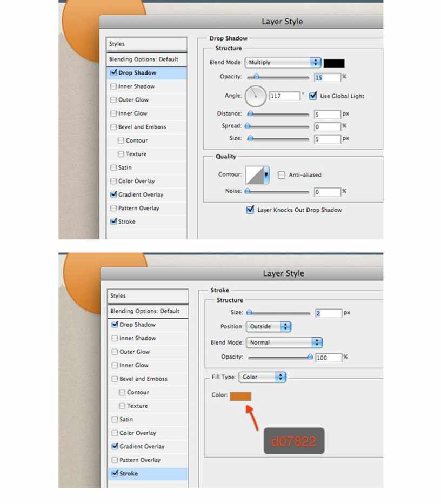This screenshot has height=504, width=441.
Task: Click the Distance value field
Action: (327, 115)
